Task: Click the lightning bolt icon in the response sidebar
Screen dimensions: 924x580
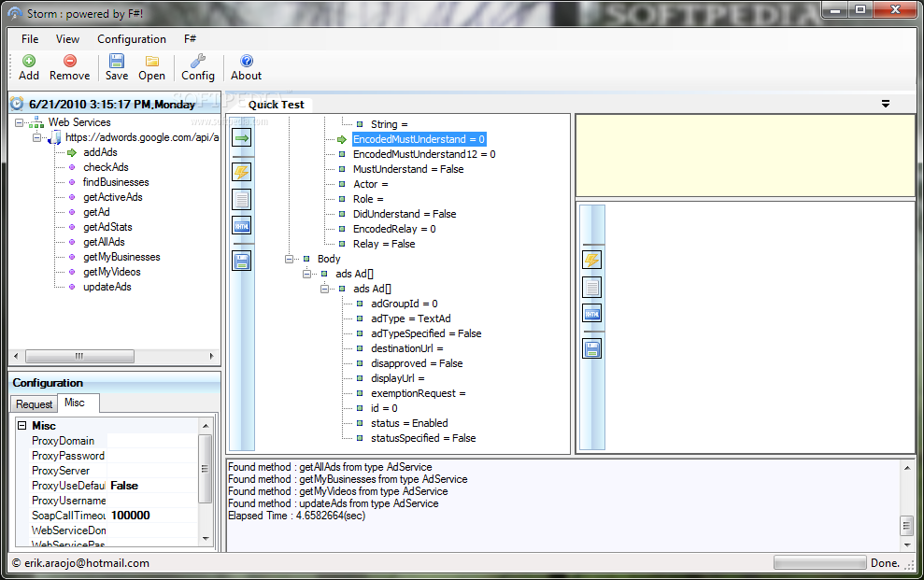Action: pyautogui.click(x=591, y=260)
